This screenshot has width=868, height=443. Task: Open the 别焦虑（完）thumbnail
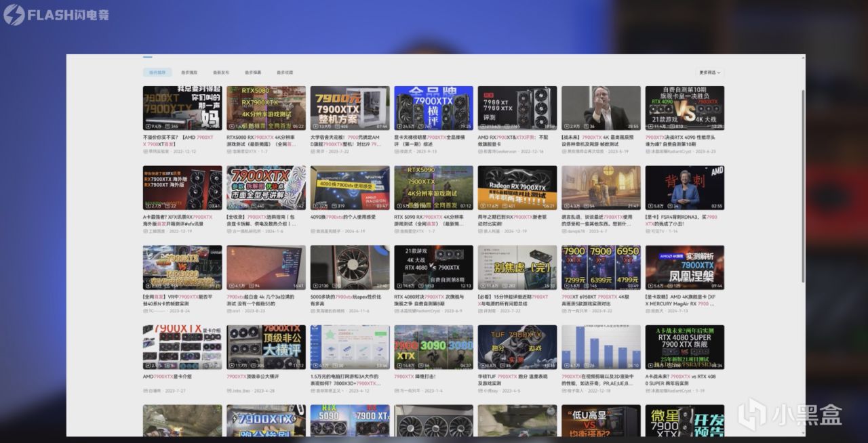point(517,268)
